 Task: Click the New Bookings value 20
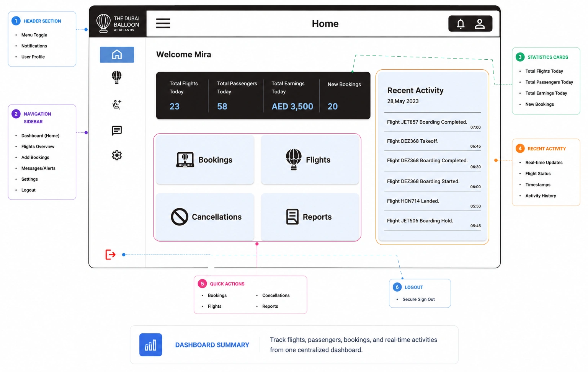tap(333, 106)
